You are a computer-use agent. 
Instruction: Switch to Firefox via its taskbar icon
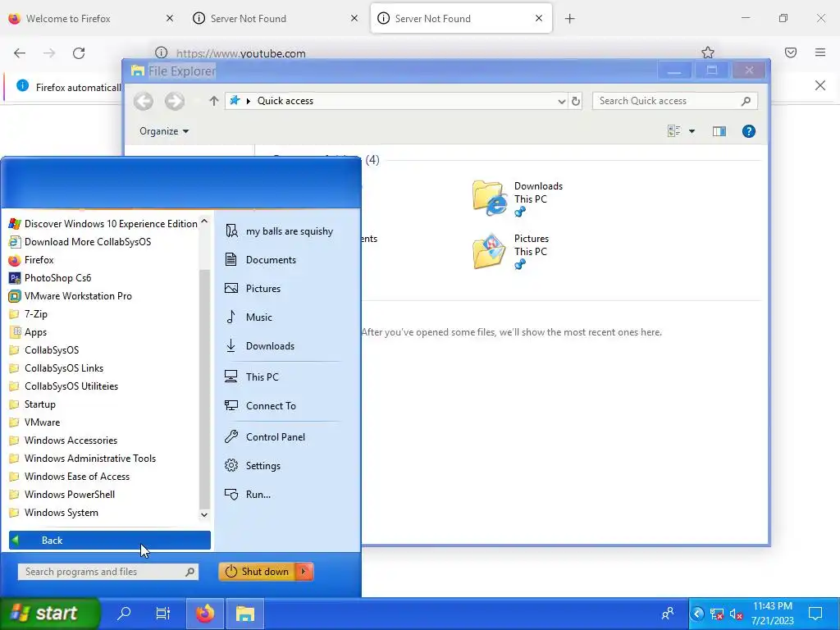point(204,613)
